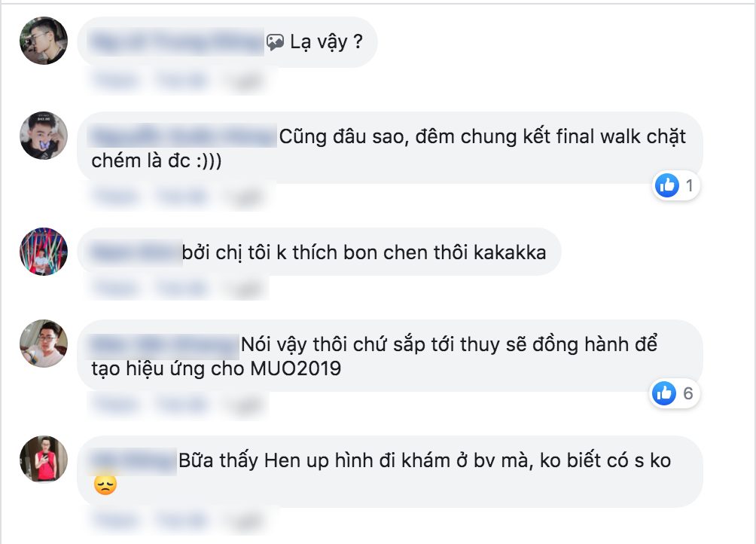Click the thumbs-up reaction icon showing 1 like
Screen dimensions: 756x544
pyautogui.click(x=667, y=185)
